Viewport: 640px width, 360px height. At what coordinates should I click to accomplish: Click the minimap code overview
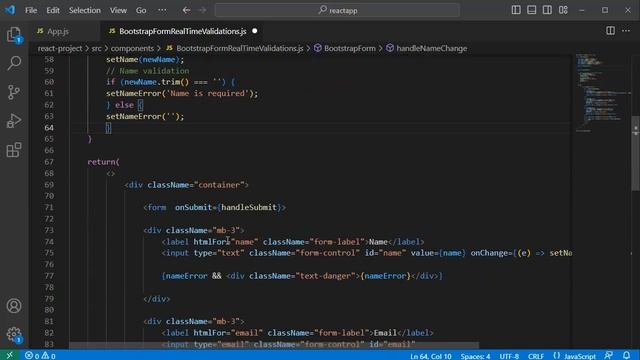tap(602, 92)
